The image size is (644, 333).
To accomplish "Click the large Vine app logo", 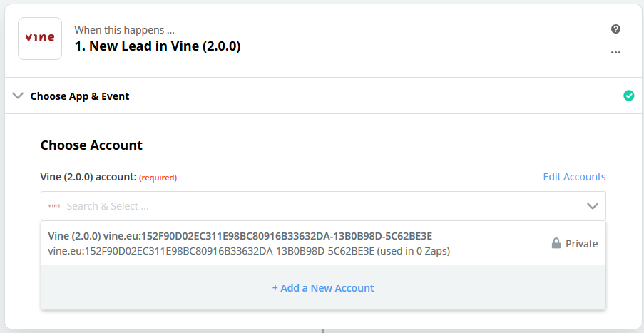I will point(40,39).
